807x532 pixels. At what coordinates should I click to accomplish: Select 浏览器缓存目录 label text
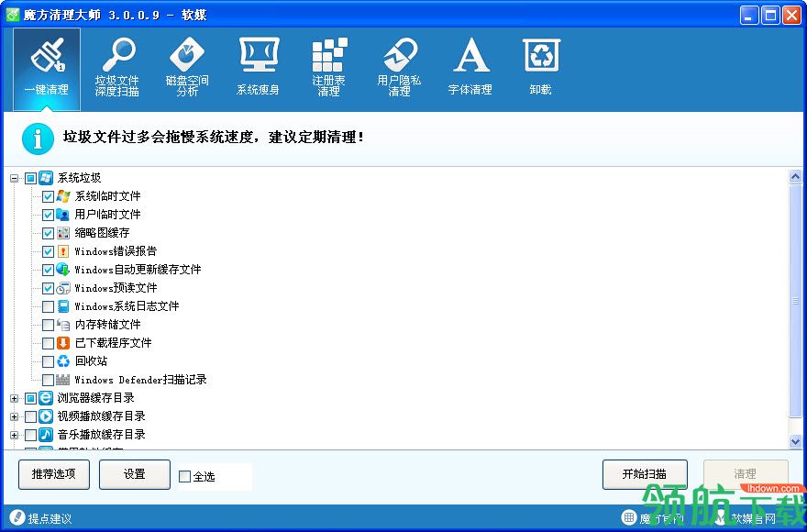(96, 397)
